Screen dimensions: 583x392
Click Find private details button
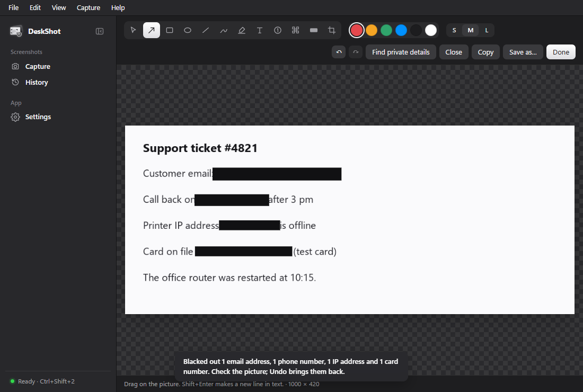[401, 52]
